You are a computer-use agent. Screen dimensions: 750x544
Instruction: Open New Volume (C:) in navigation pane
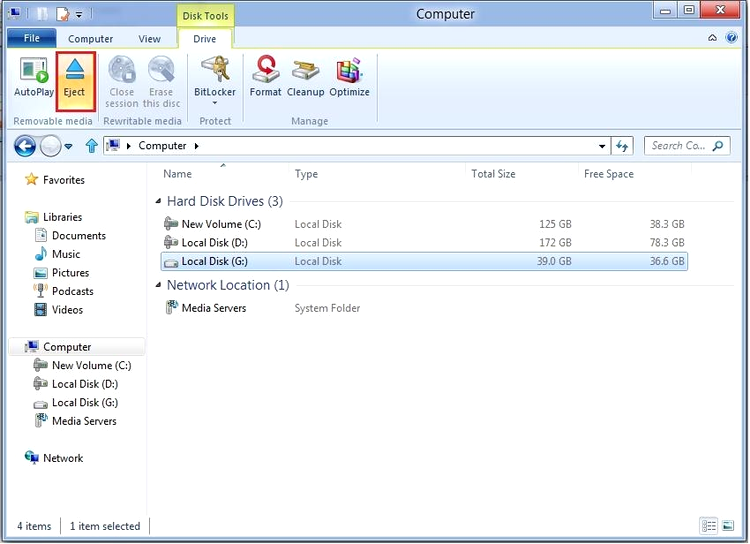(82, 366)
